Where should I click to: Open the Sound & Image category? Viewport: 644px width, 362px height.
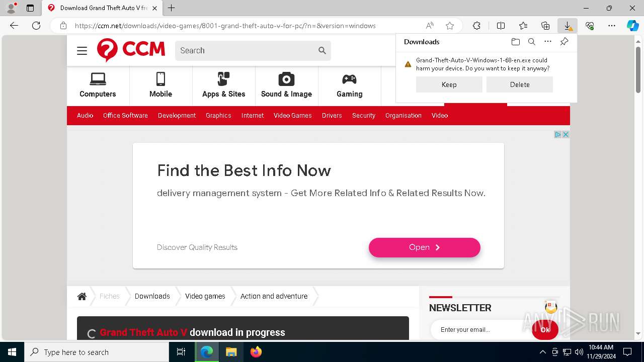(286, 85)
